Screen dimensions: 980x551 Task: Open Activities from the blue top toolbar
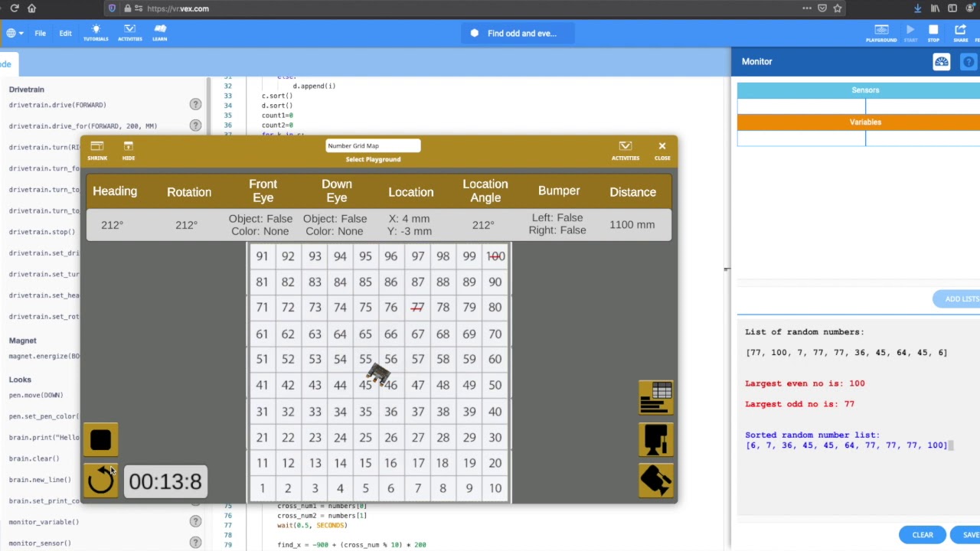click(x=129, y=33)
